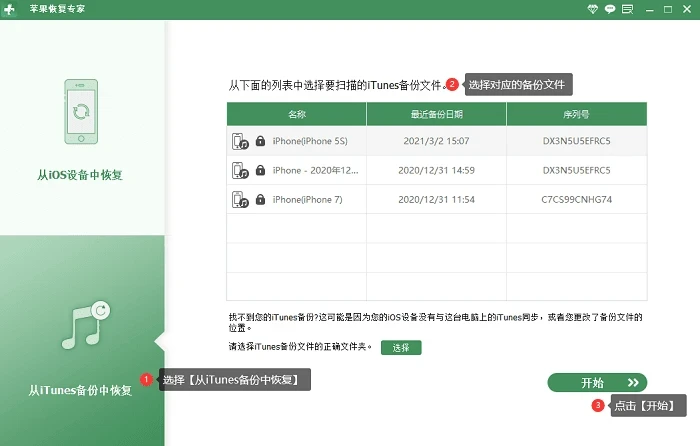This screenshot has height=446, width=700.
Task: Open the menu list icon in title bar
Action: pyautogui.click(x=628, y=9)
